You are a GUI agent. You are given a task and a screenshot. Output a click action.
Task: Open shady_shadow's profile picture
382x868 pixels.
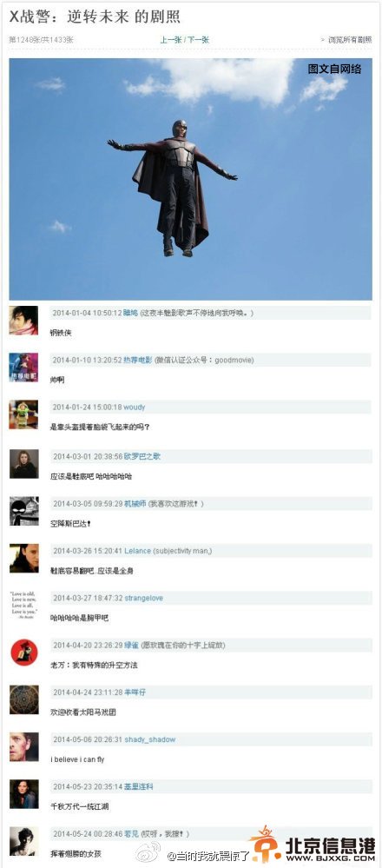pyautogui.click(x=23, y=747)
